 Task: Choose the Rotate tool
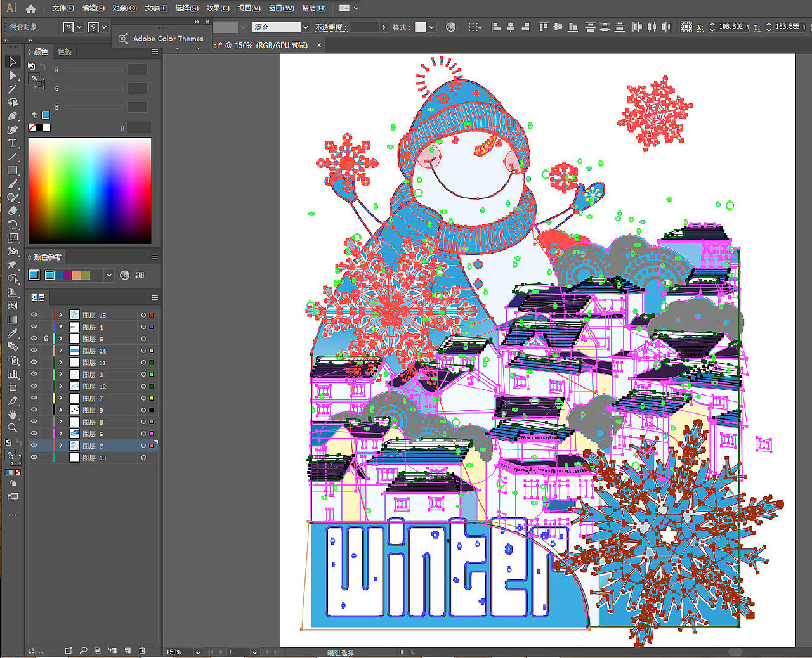[13, 224]
